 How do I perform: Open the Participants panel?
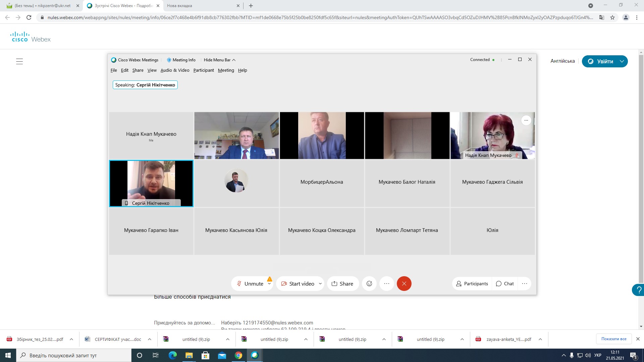(472, 284)
